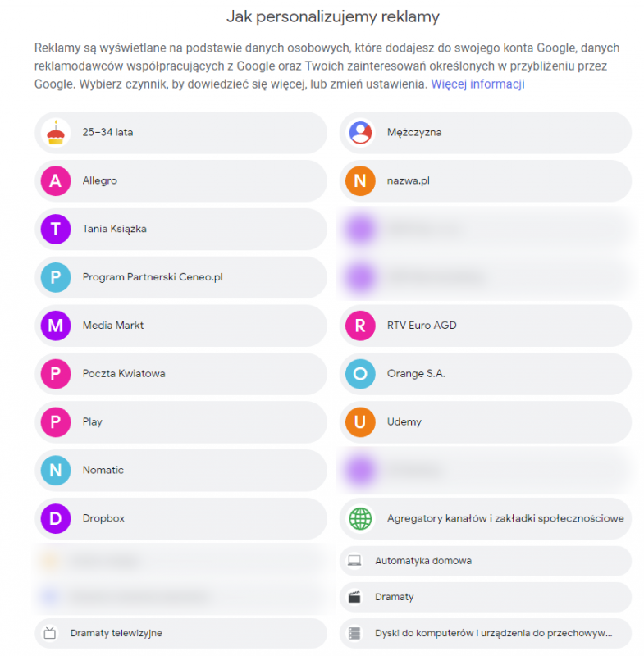The height and width of the screenshot is (656, 644).
Task: Click the male gender profile icon
Action: click(360, 133)
